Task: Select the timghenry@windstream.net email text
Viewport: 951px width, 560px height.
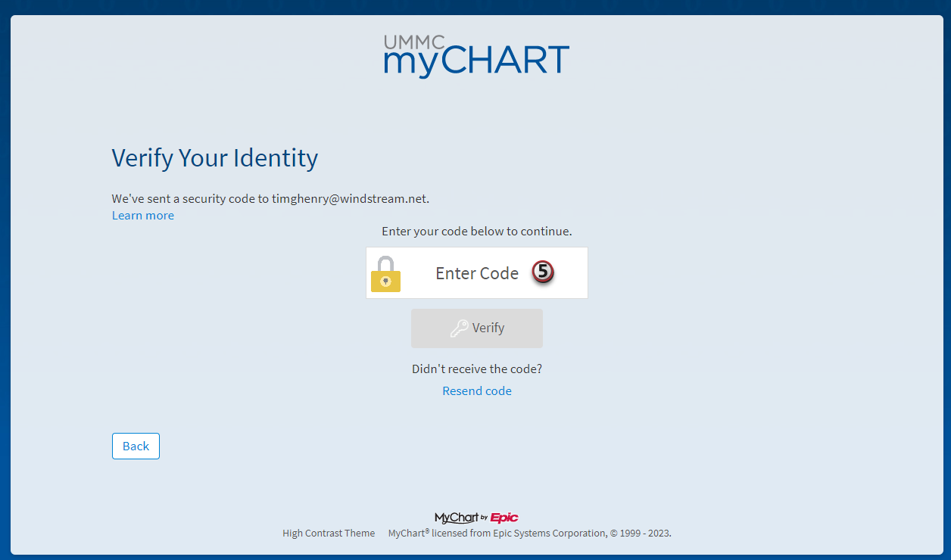Action: 350,199
